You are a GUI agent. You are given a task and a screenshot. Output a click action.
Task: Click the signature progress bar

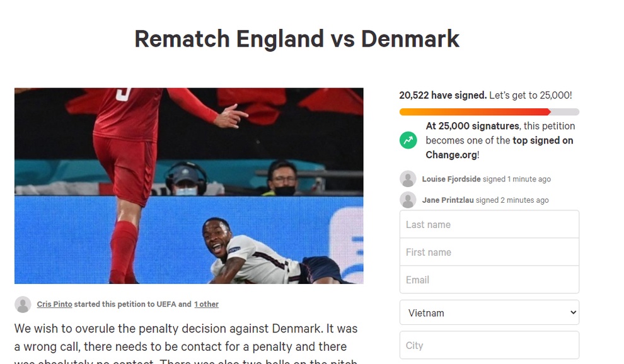coord(489,112)
